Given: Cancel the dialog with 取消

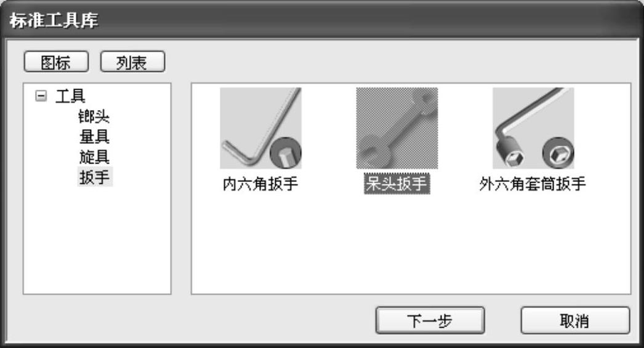Looking at the screenshot, I should 575,320.
